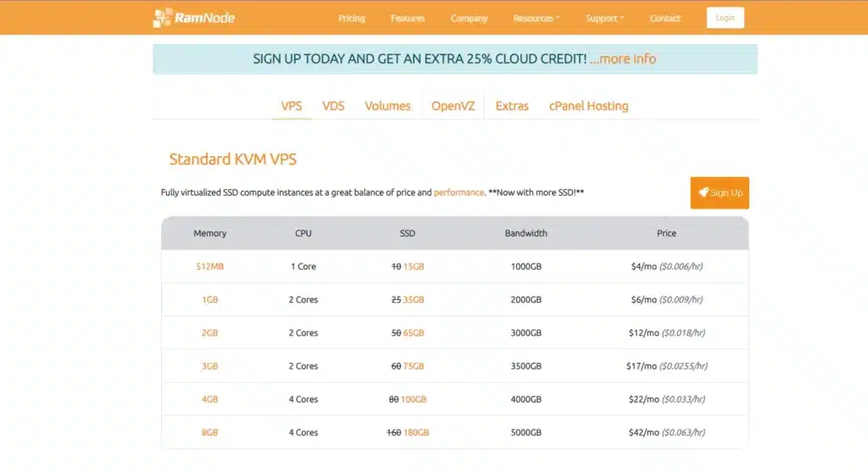Click the 75GB SSD value
The image size is (868, 473).
pos(414,366)
